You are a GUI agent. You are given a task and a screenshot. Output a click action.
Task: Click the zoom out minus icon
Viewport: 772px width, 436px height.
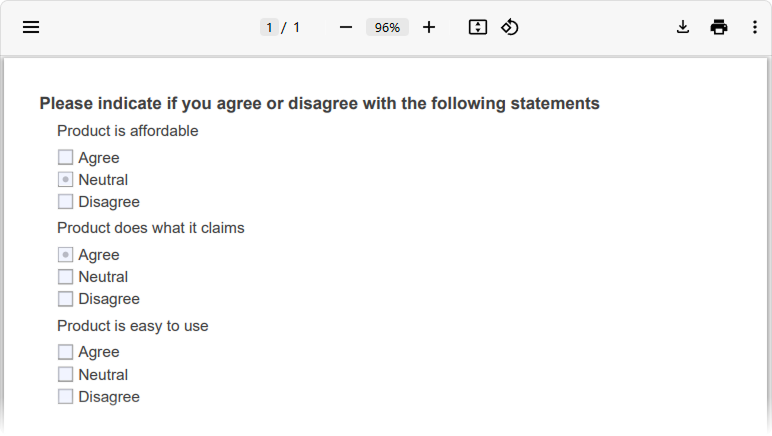click(x=346, y=27)
